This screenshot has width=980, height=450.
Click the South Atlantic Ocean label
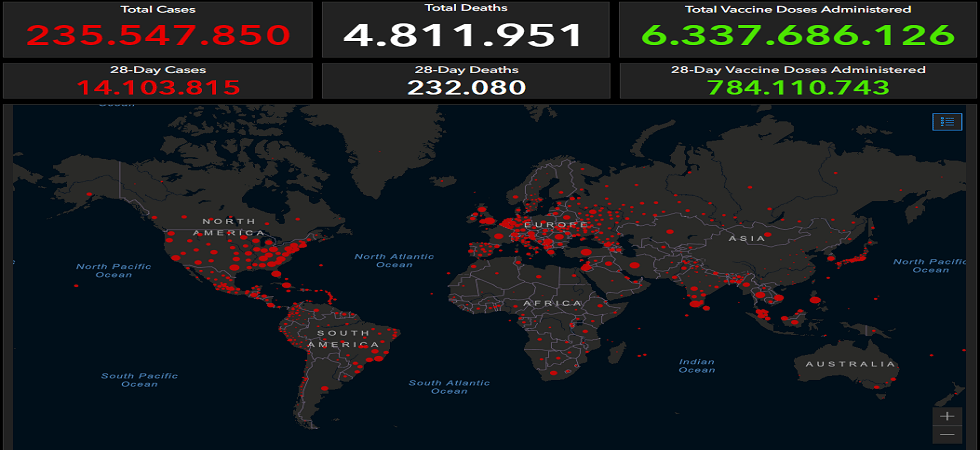click(449, 386)
